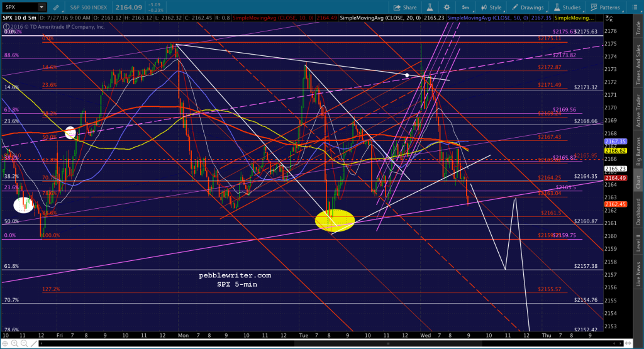Screen dimensions: 644x349
Task: Click the yellow ellipse drawing on chart
Action: pyautogui.click(x=335, y=221)
